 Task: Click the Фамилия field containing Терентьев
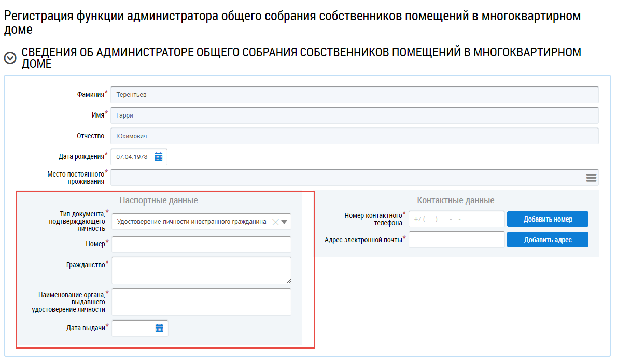point(354,95)
